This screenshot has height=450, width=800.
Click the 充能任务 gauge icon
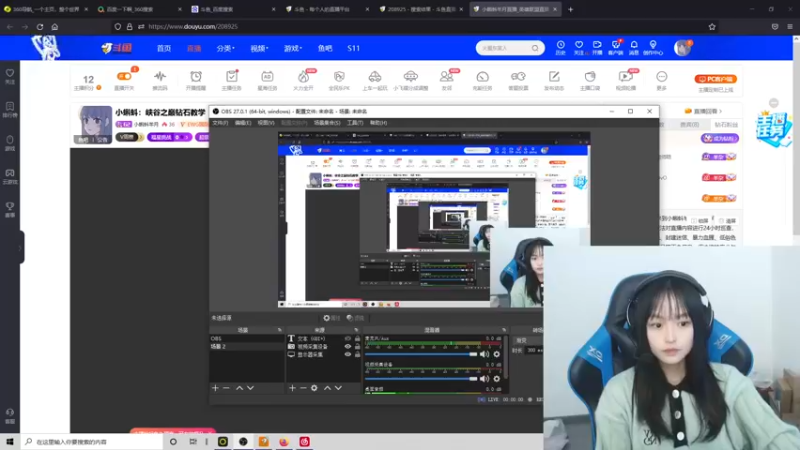[x=483, y=77]
